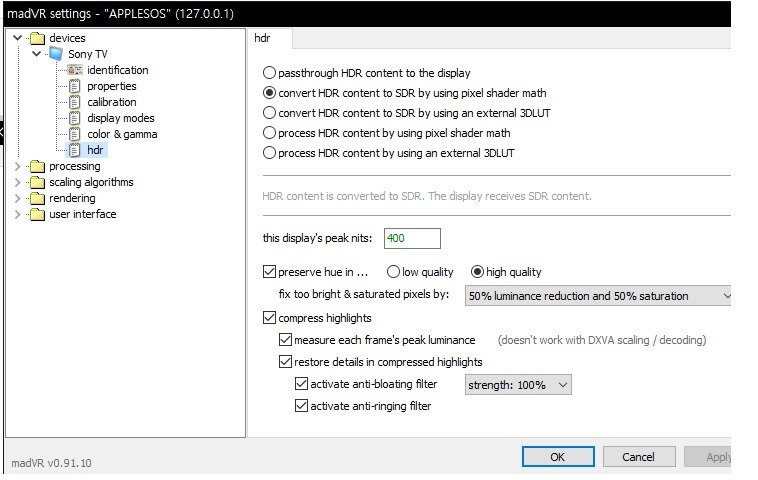This screenshot has height=480, width=758.
Task: Click the user interface folder icon
Action: 38,214
